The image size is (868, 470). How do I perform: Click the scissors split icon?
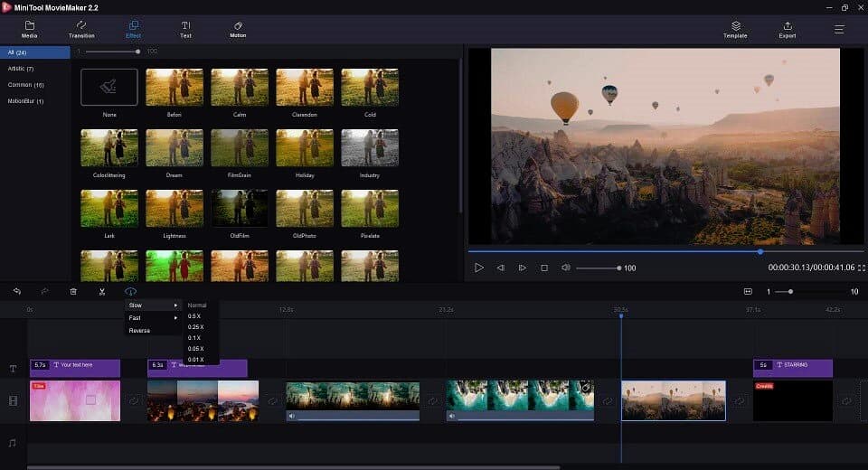(x=102, y=291)
